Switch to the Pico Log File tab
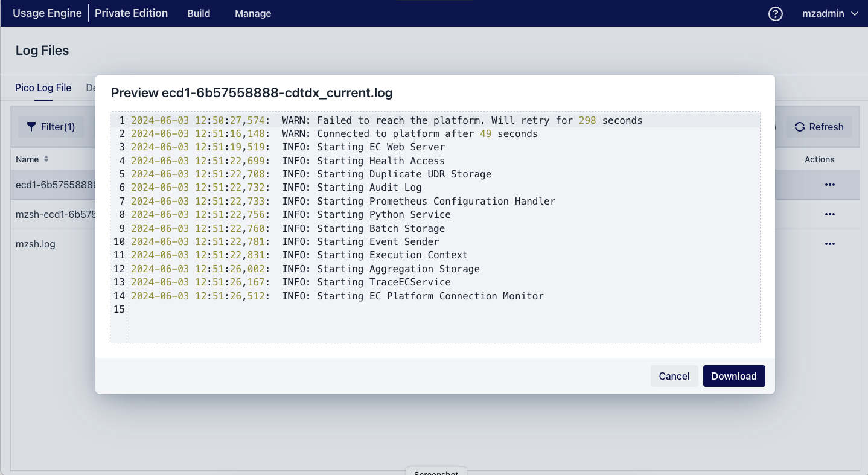Viewport: 868px width, 475px height. [x=43, y=88]
